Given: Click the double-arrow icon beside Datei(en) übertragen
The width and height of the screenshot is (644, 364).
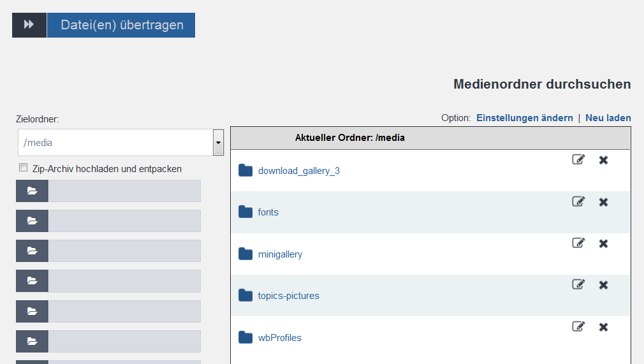Looking at the screenshot, I should point(29,25).
